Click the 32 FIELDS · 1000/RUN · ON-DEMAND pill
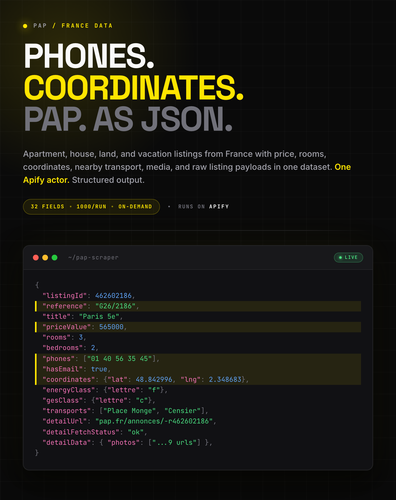The image size is (396, 500). point(91,207)
